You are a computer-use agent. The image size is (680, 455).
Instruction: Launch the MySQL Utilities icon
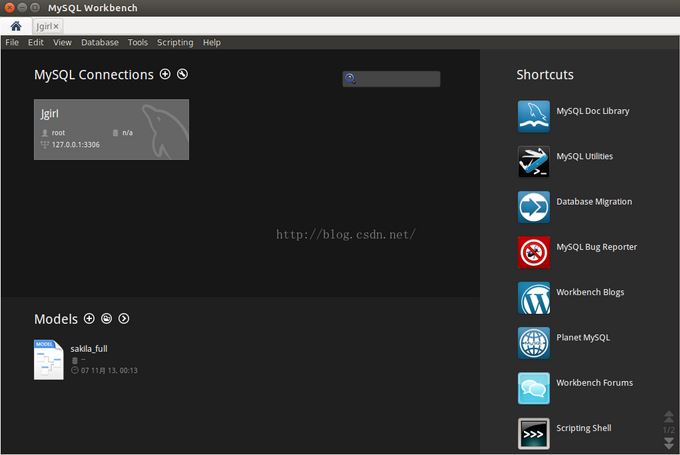pos(533,161)
